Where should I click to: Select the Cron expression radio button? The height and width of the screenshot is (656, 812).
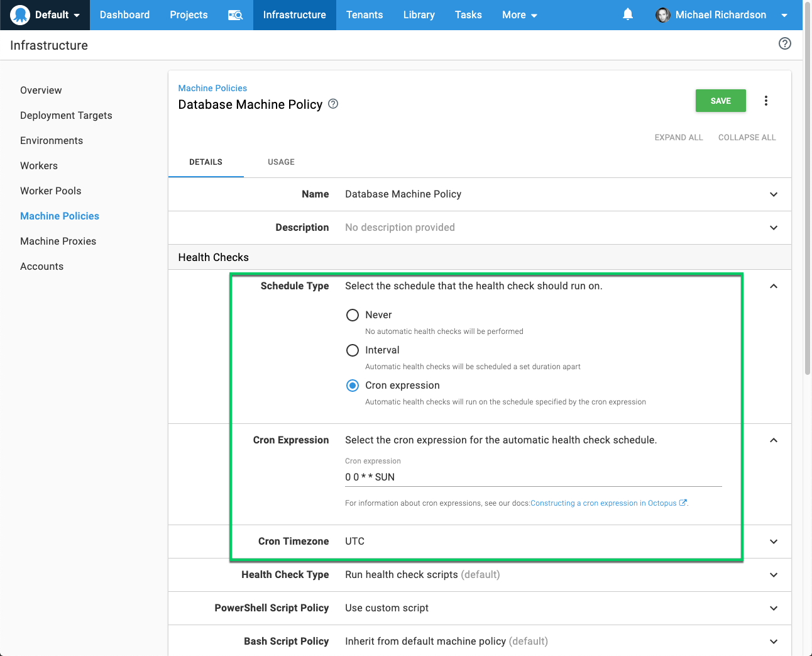pyautogui.click(x=353, y=386)
